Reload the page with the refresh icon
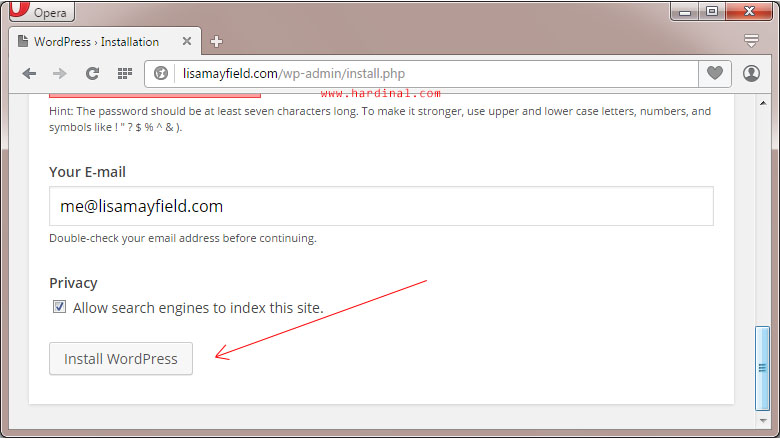The image size is (780, 439). tap(93, 74)
